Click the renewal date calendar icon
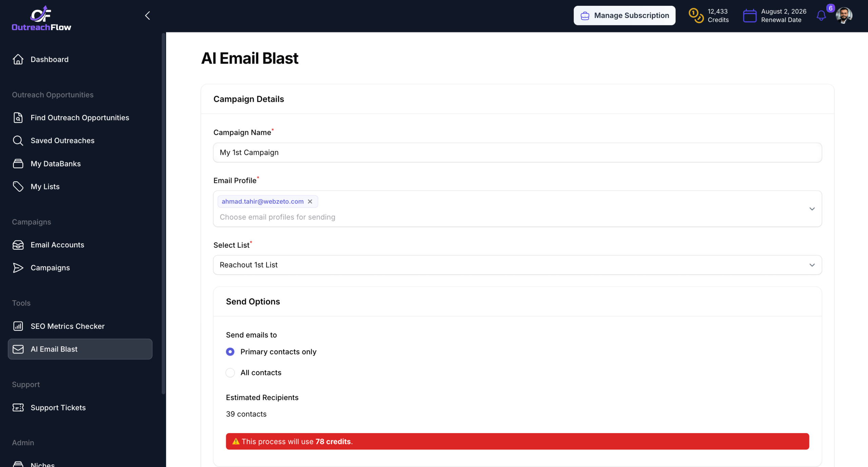The height and width of the screenshot is (467, 868). click(749, 16)
